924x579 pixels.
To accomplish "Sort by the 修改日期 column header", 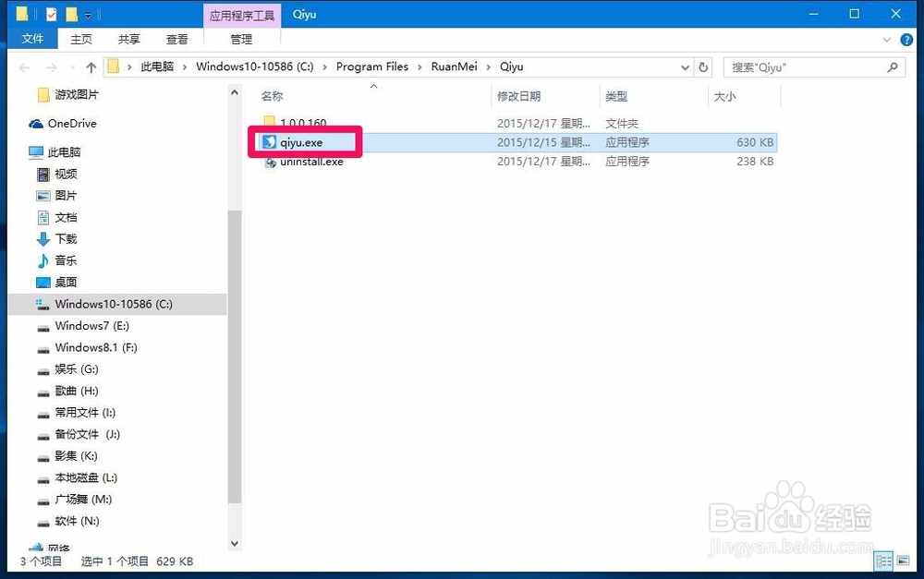I will coord(518,96).
